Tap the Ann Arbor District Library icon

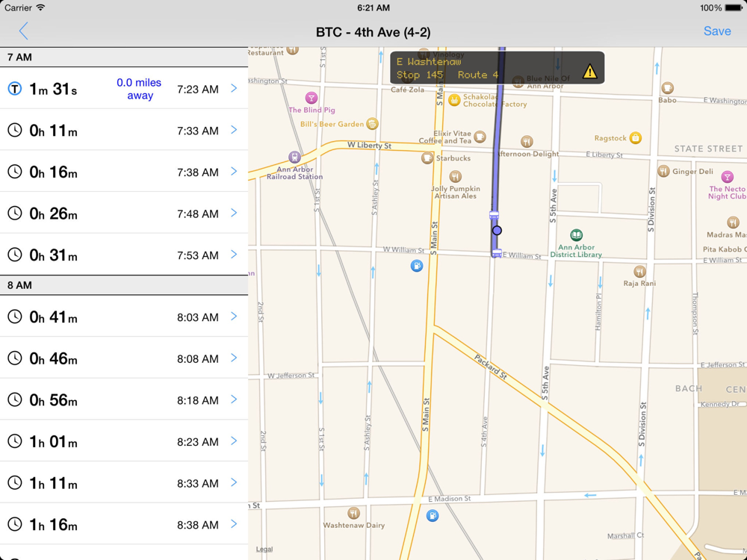click(x=577, y=234)
